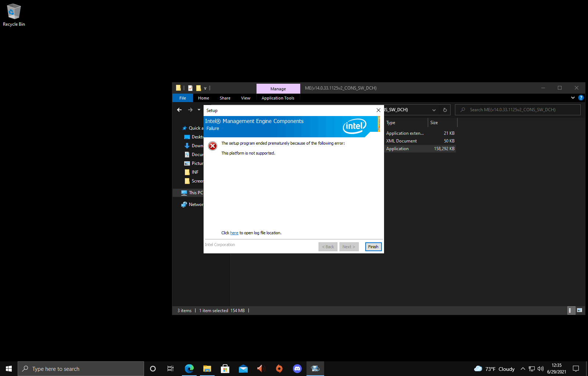Click the Finish button in Setup
Viewport: 588px width, 376px height.
(373, 247)
